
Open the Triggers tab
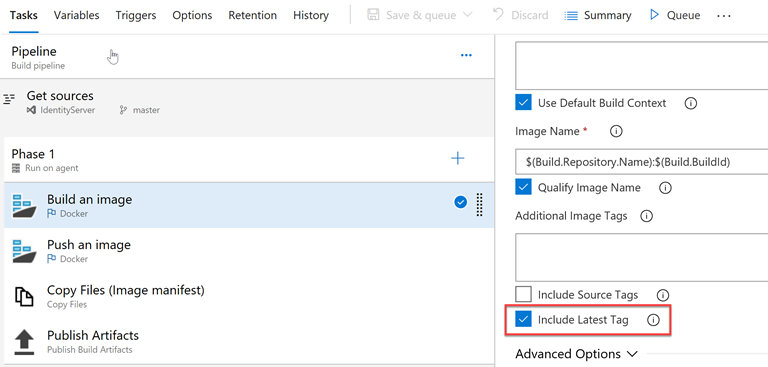(136, 15)
